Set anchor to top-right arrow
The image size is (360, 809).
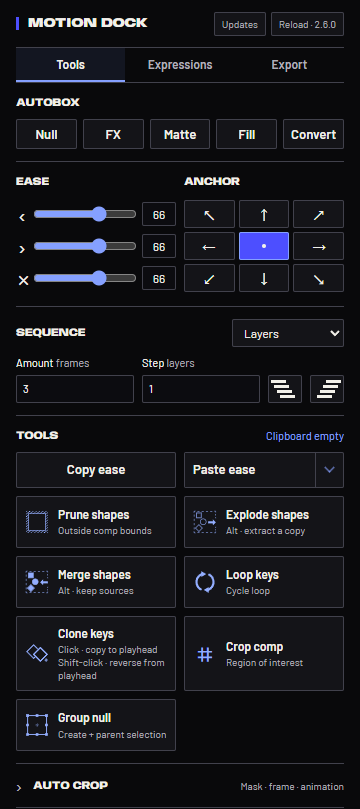pyautogui.click(x=318, y=214)
